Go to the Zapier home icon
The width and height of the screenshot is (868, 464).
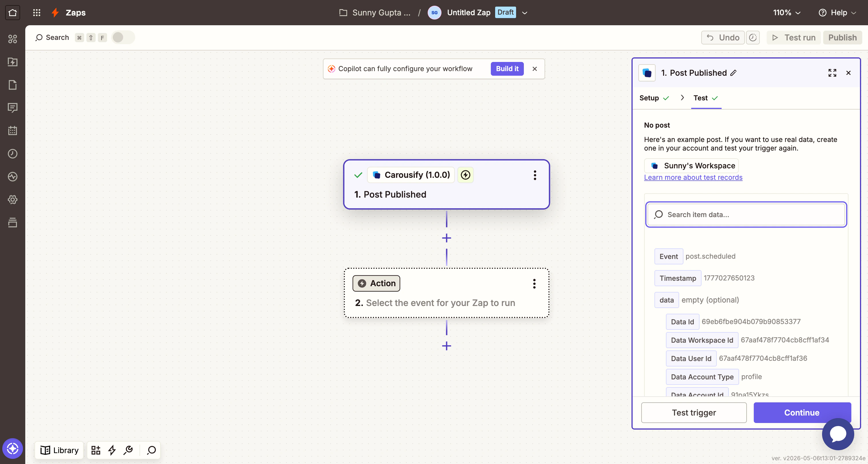point(12,12)
